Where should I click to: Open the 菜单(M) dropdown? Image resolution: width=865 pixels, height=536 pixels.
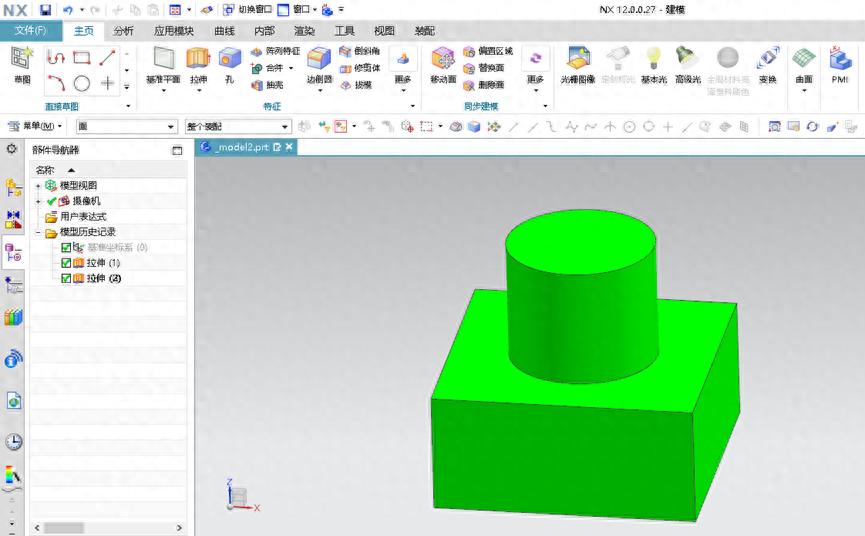point(35,126)
